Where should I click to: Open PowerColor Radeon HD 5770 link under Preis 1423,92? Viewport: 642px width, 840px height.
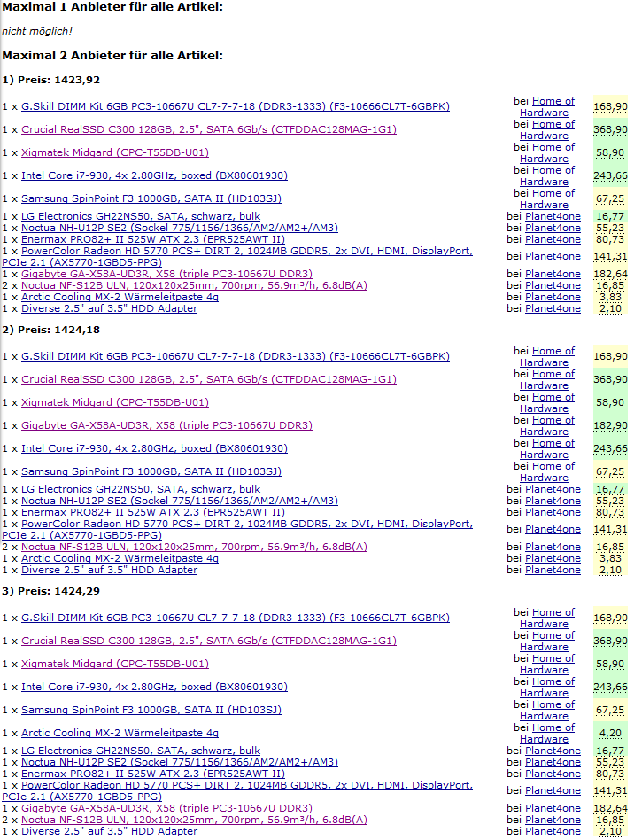pos(247,251)
